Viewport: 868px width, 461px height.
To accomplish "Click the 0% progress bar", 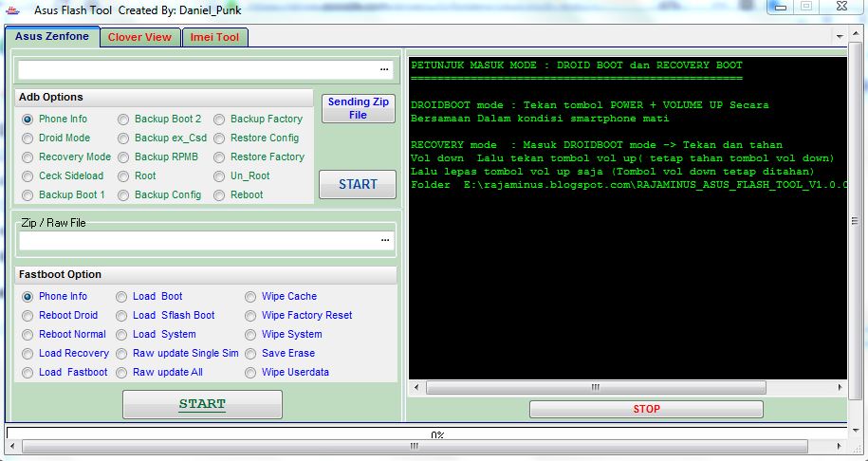I will [x=426, y=433].
